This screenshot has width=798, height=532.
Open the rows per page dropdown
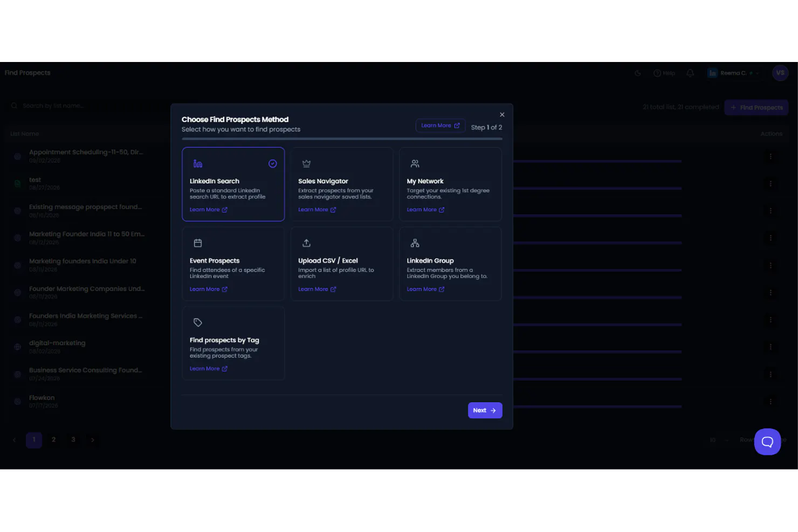pyautogui.click(x=719, y=440)
